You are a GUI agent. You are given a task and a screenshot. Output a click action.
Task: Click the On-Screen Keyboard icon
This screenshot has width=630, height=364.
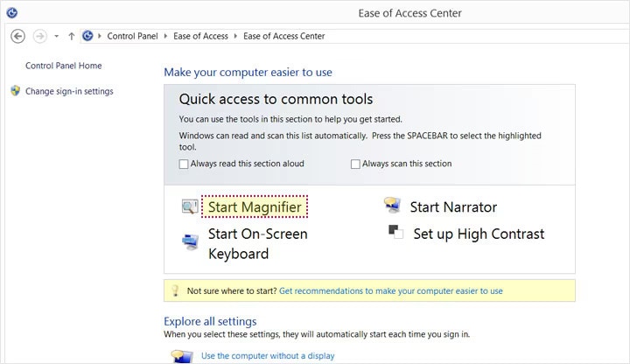click(x=190, y=242)
